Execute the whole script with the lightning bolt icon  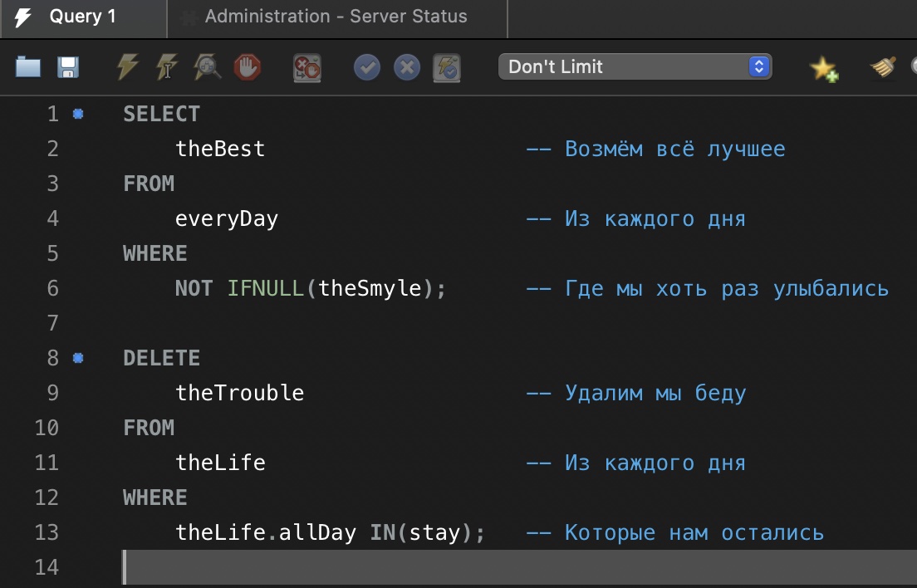(x=127, y=66)
